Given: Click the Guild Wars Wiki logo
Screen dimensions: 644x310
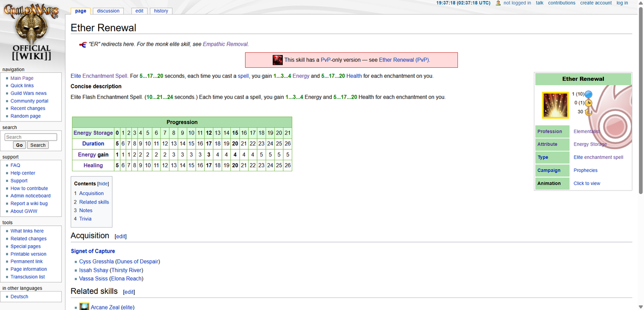Looking at the screenshot, I should tap(31, 33).
